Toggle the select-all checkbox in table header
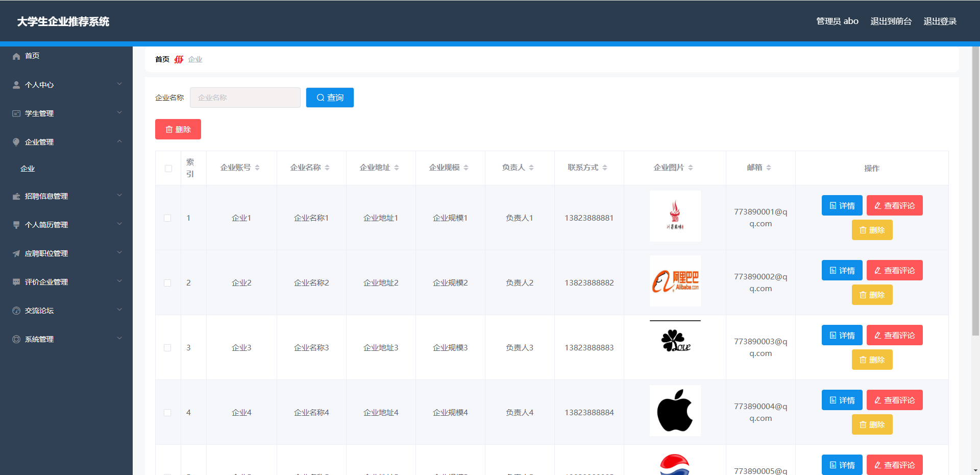Image resolution: width=980 pixels, height=475 pixels. pos(168,169)
